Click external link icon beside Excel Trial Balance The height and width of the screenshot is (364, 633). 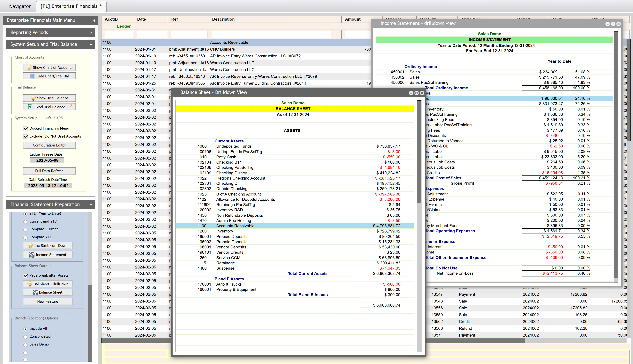70,107
